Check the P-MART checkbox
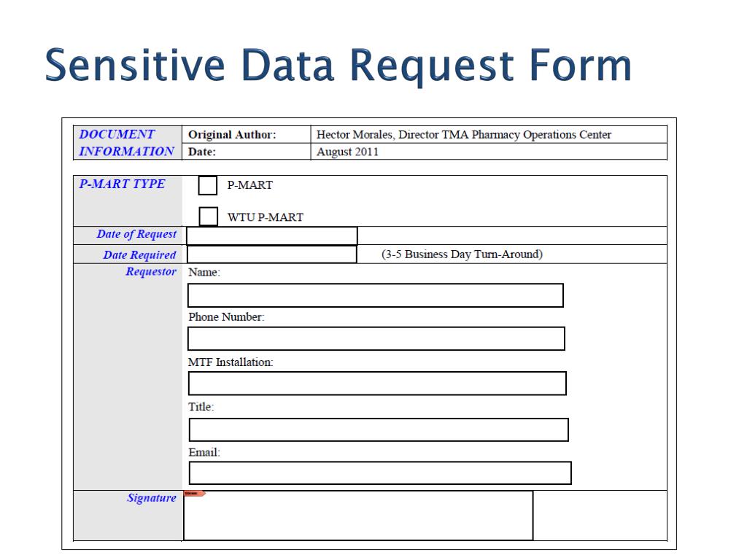This screenshot has width=747, height=560. coord(207,185)
